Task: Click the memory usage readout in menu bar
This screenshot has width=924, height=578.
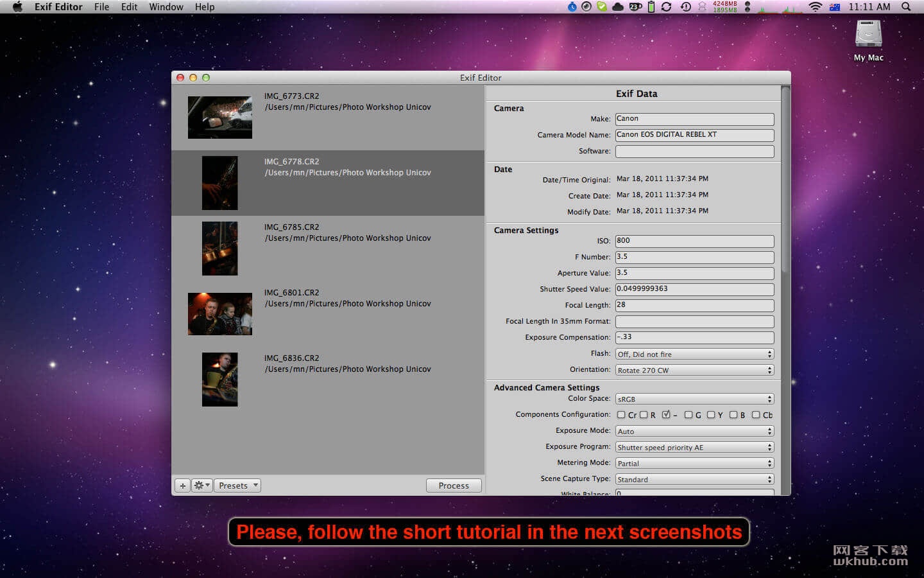Action: (x=725, y=7)
